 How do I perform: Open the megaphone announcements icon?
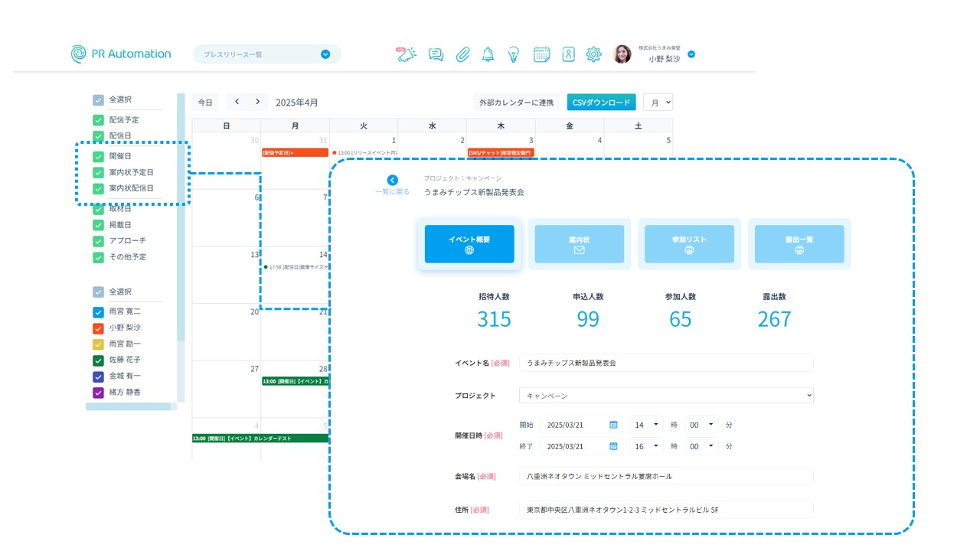[x=407, y=54]
